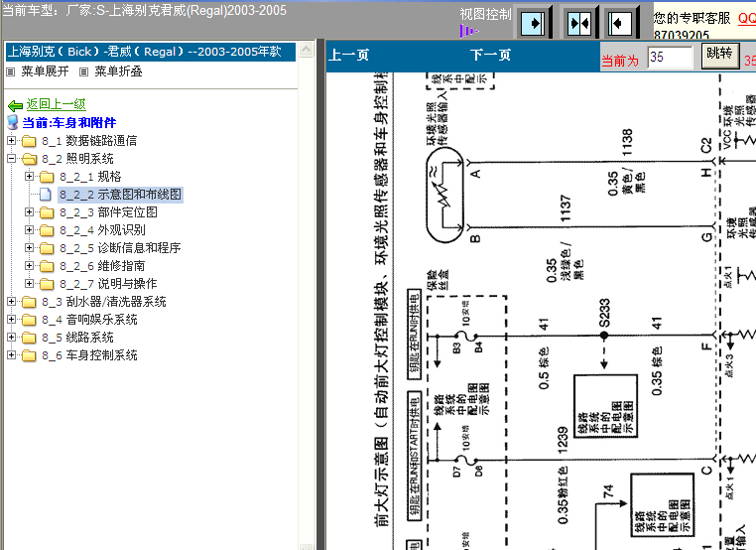
Task: Collapse the 8_2 照明系统 node
Action: [12, 158]
